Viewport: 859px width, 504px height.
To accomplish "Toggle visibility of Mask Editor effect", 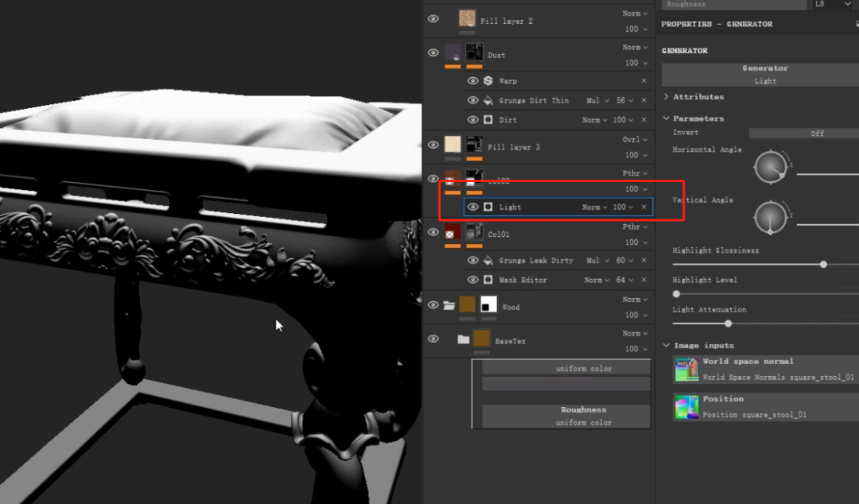I will pyautogui.click(x=472, y=279).
